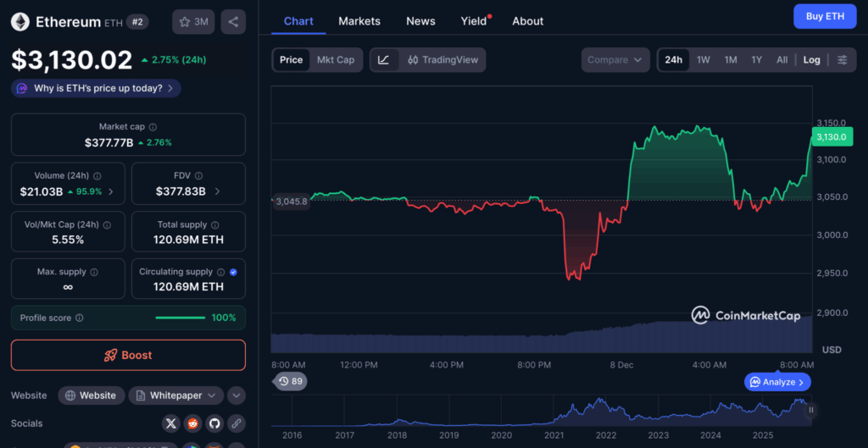Click the pause handle on range slider
This screenshot has height=448, width=868.
pos(810,410)
